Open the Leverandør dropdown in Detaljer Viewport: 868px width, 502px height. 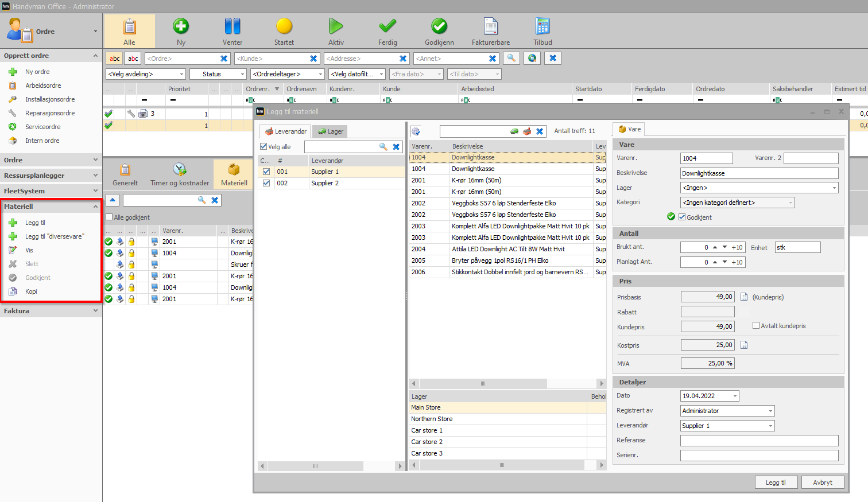pyautogui.click(x=727, y=426)
